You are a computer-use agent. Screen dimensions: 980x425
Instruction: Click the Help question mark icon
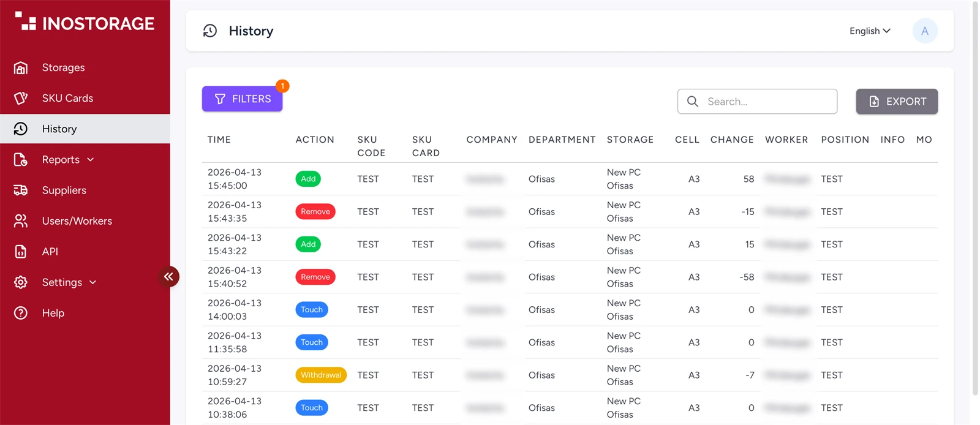pos(21,313)
